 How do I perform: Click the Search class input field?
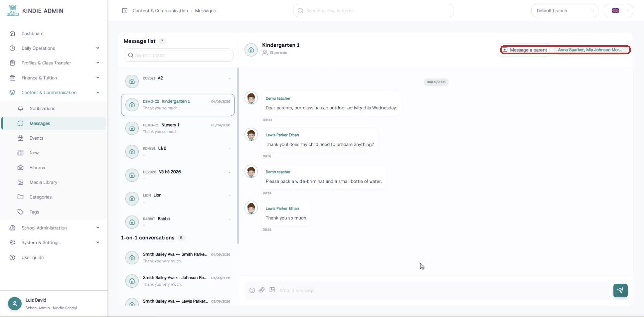click(x=178, y=55)
